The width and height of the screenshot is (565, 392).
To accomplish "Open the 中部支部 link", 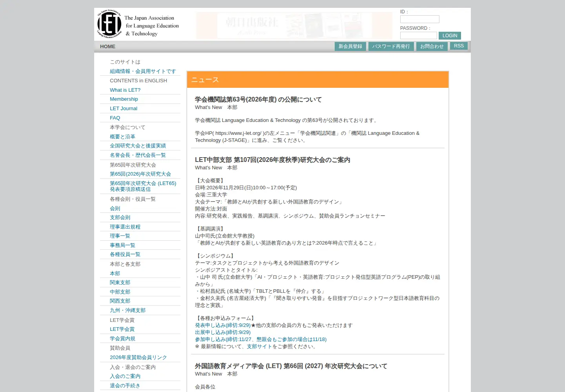I will (x=120, y=292).
